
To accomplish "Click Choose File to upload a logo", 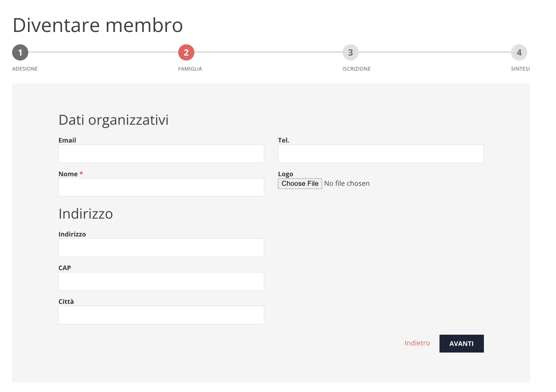I will point(300,183).
